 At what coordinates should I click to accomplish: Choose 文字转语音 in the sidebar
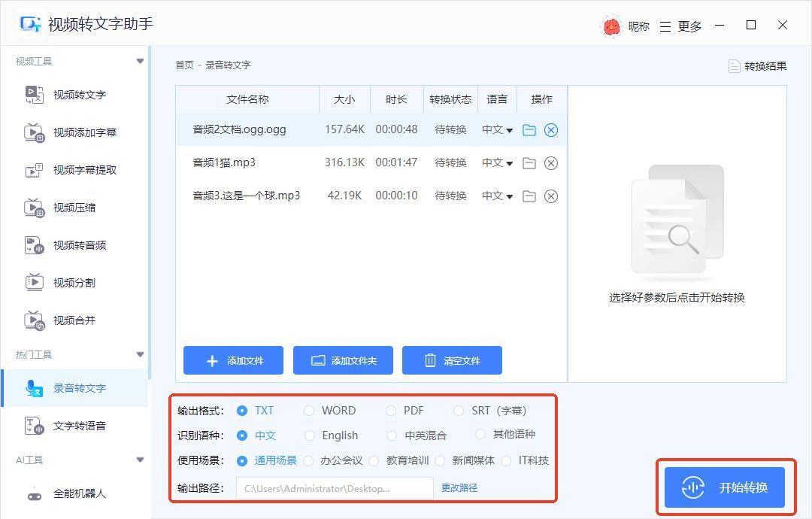click(x=79, y=426)
